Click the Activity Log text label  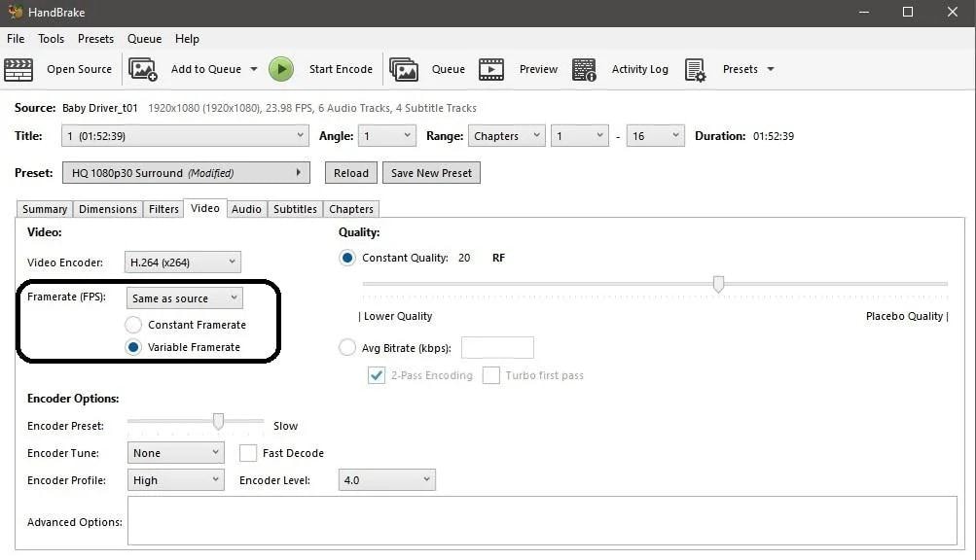(x=640, y=69)
